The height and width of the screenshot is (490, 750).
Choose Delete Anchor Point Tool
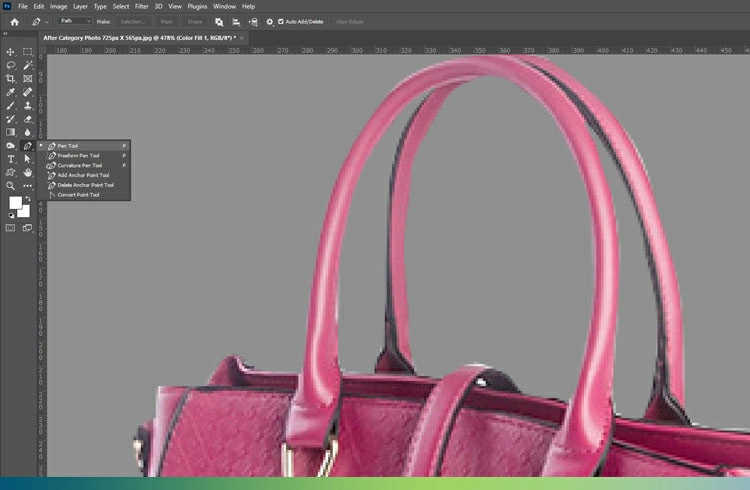tap(84, 185)
